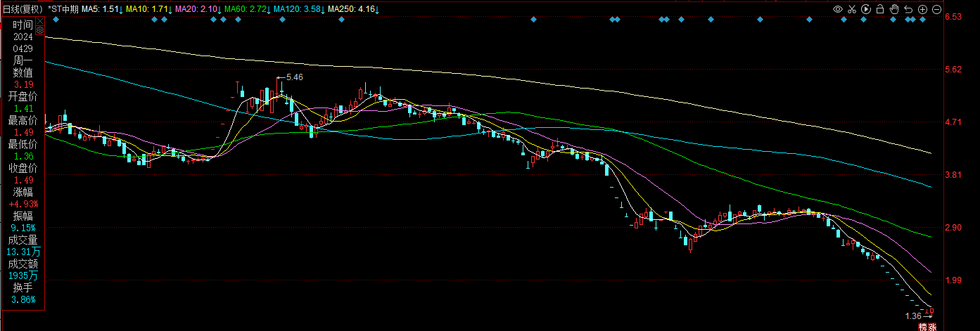Toggle the padlock lock icon
The width and height of the screenshot is (980, 331).
tap(880, 9)
